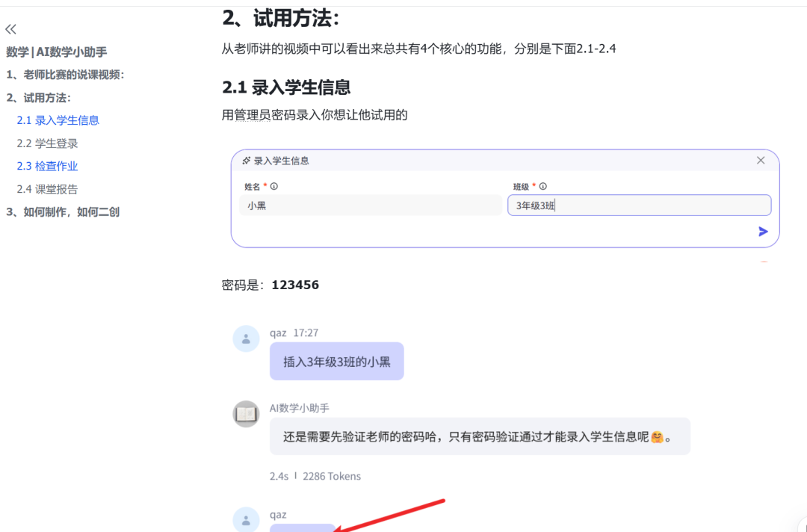
Task: Click the AI数学小助手 sender name in chat
Action: click(x=300, y=408)
